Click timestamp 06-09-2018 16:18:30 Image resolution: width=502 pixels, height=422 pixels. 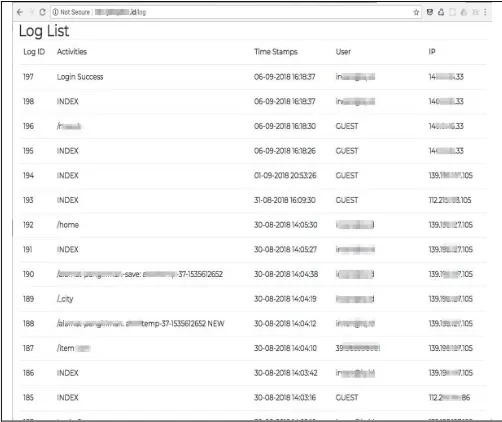(285, 126)
